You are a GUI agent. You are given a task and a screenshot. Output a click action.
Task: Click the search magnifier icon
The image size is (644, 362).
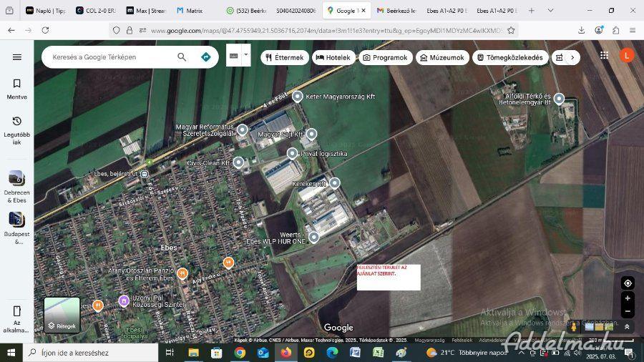pyautogui.click(x=182, y=57)
